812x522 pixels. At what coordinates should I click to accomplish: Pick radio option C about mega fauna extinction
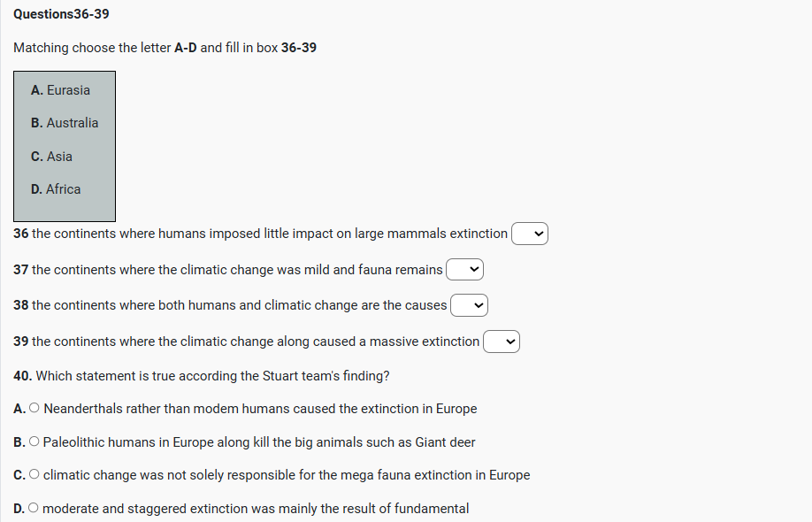click(34, 475)
